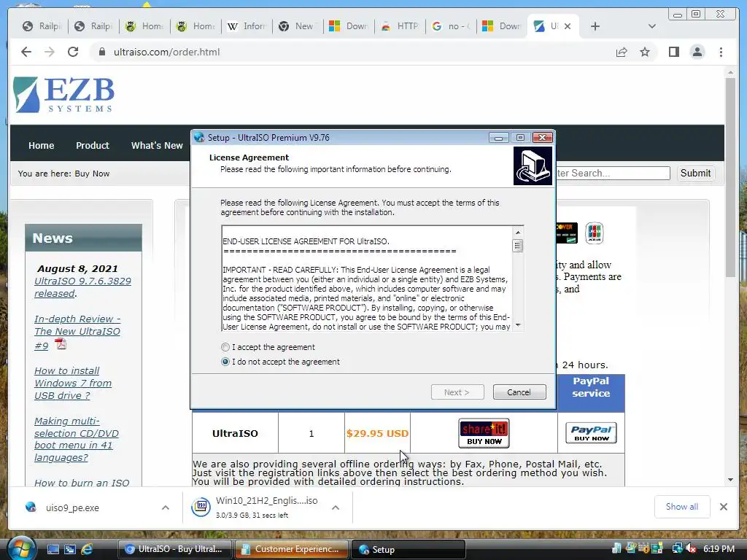Click the $29.95 USD price cell

377,433
